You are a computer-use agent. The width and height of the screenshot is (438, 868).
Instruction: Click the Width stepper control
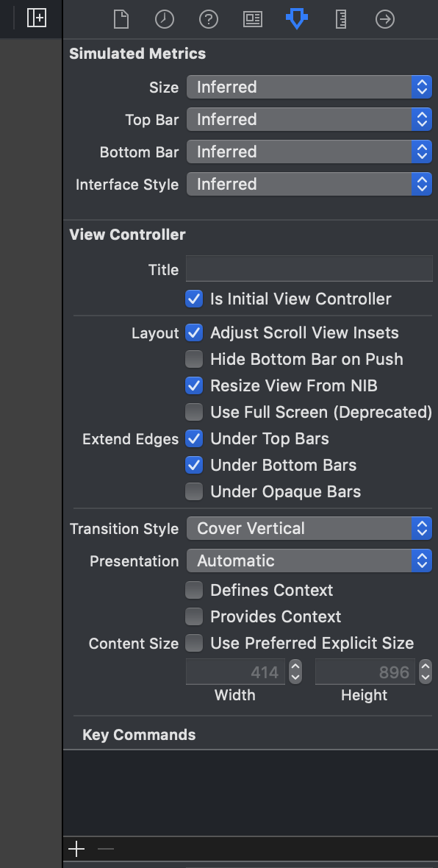tap(295, 672)
